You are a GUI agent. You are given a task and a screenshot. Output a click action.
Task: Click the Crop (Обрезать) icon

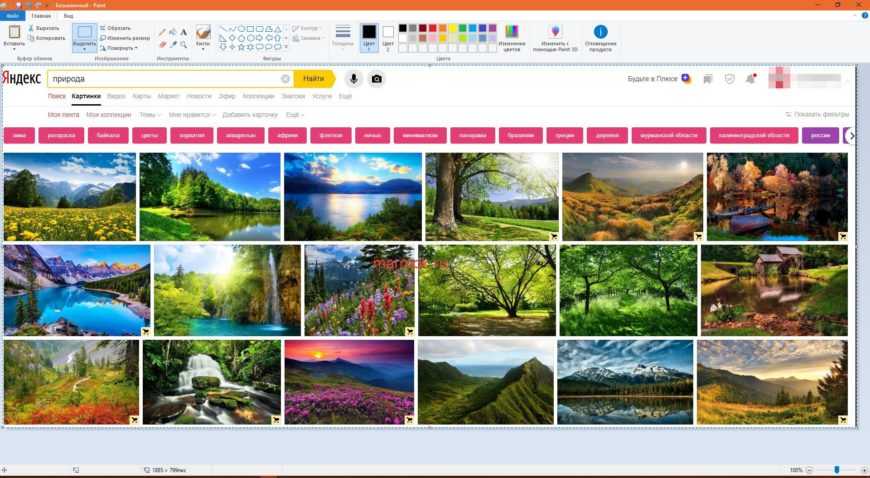point(102,28)
